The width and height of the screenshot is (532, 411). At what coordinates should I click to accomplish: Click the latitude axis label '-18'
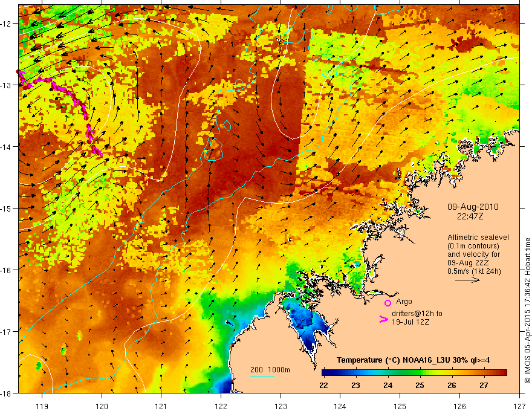pos(7,393)
